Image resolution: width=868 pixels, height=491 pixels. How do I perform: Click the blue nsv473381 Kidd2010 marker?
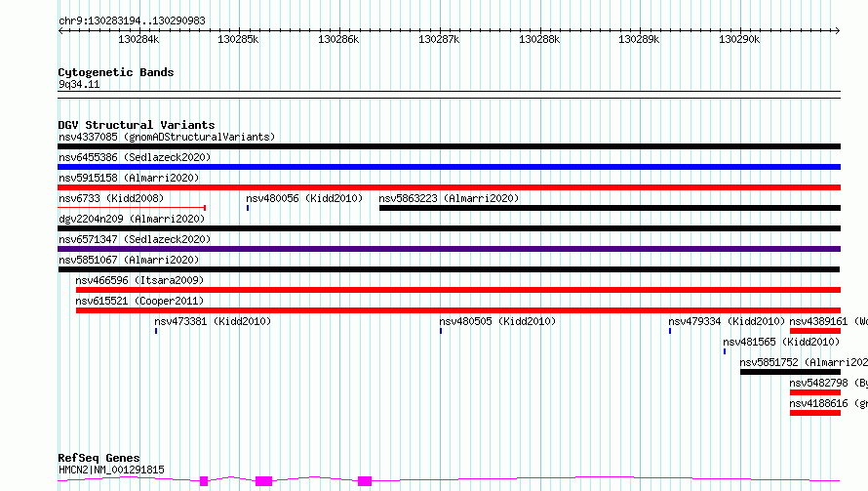(156, 331)
